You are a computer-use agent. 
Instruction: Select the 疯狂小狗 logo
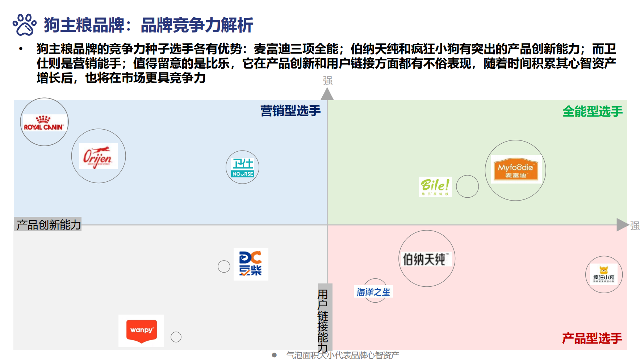[604, 275]
